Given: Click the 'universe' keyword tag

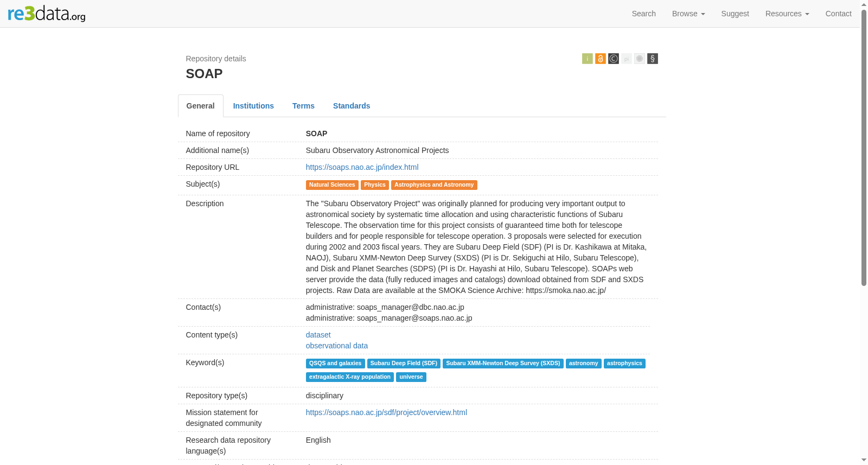Looking at the screenshot, I should click(x=411, y=377).
